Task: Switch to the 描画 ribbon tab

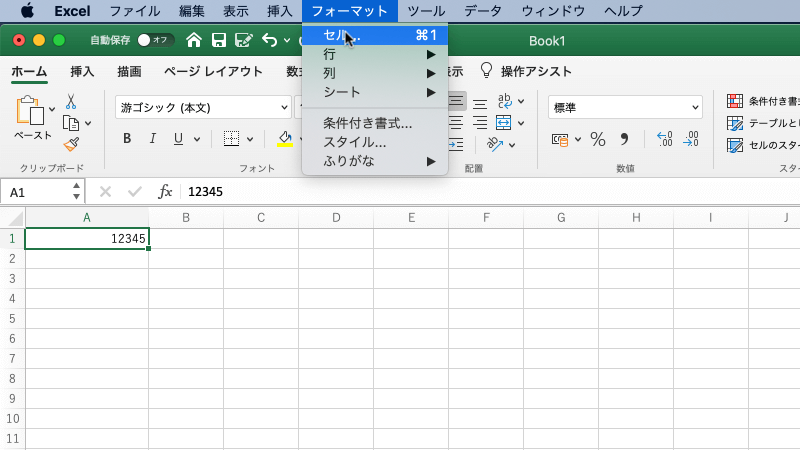Action: [x=129, y=71]
